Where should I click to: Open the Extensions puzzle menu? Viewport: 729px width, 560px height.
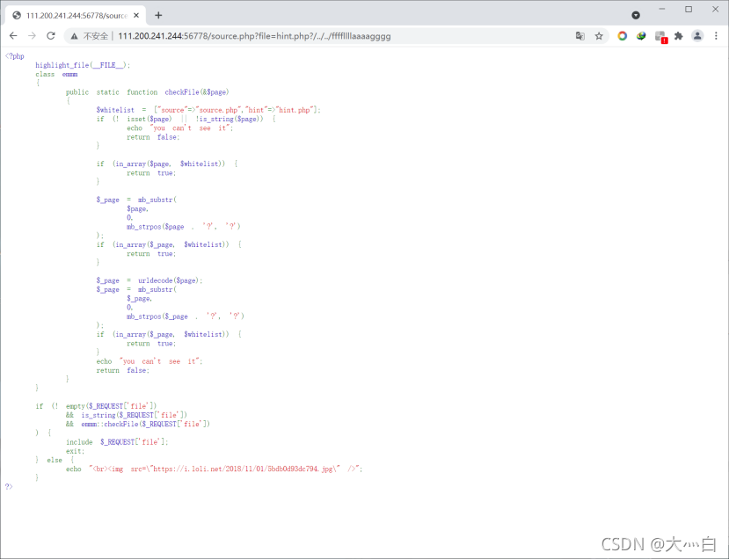point(679,36)
